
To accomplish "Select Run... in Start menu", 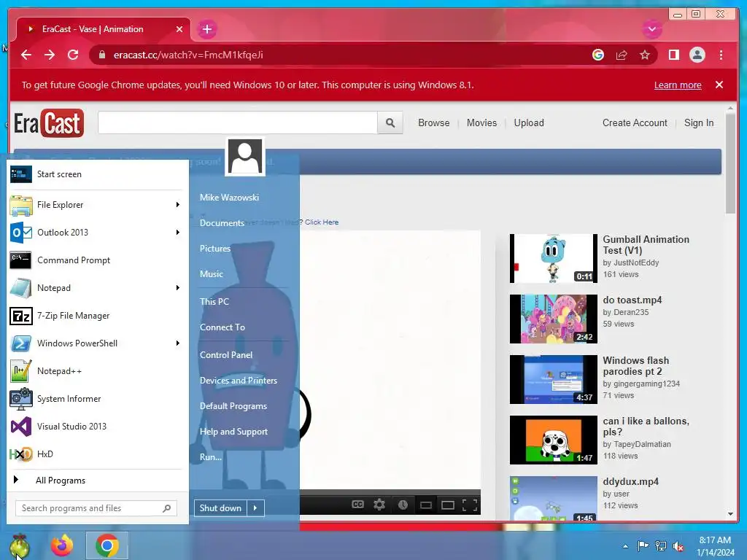I will (211, 457).
